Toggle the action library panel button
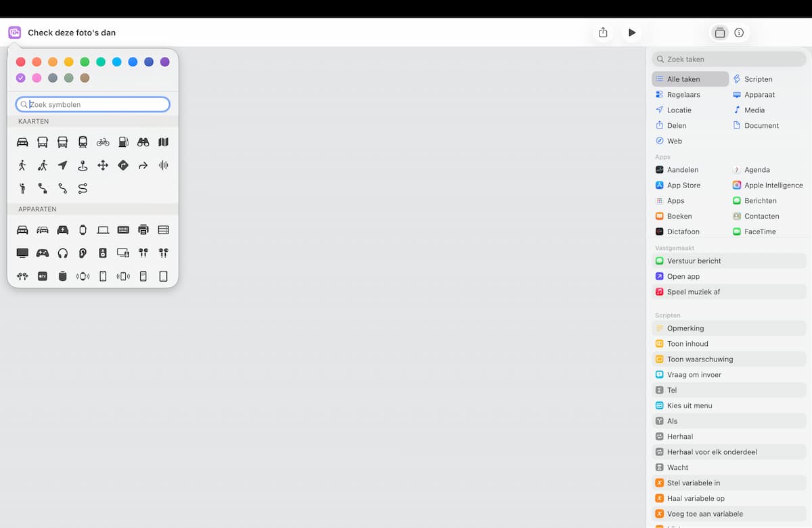Viewport: 812px width, 528px height. [x=720, y=32]
